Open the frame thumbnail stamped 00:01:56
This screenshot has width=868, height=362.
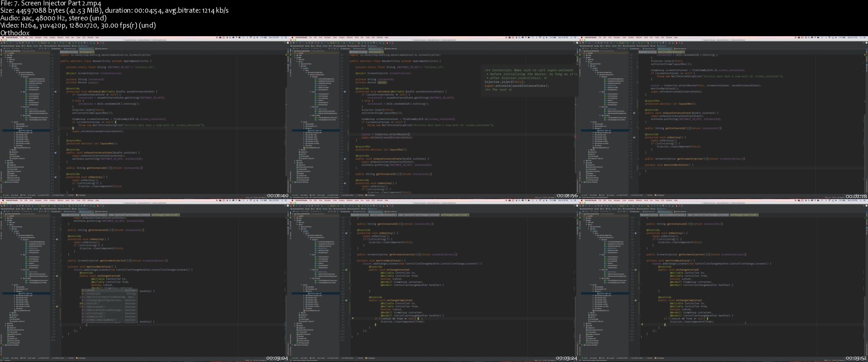[x=434, y=117]
